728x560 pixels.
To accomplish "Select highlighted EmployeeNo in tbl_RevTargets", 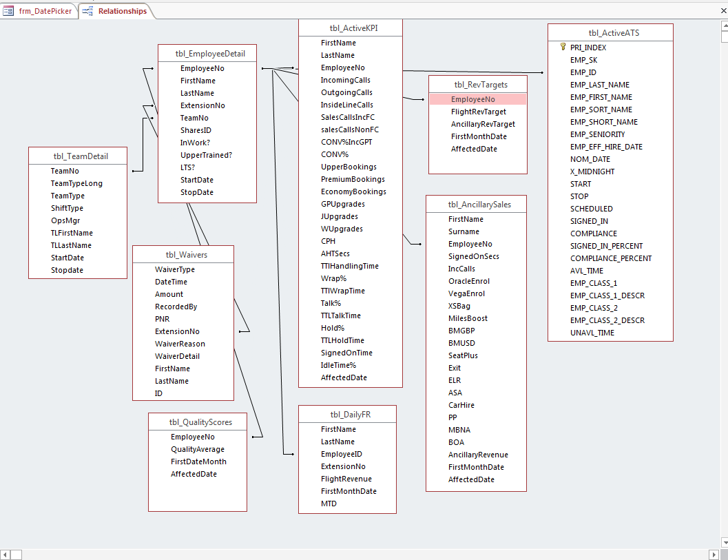I will (x=478, y=99).
